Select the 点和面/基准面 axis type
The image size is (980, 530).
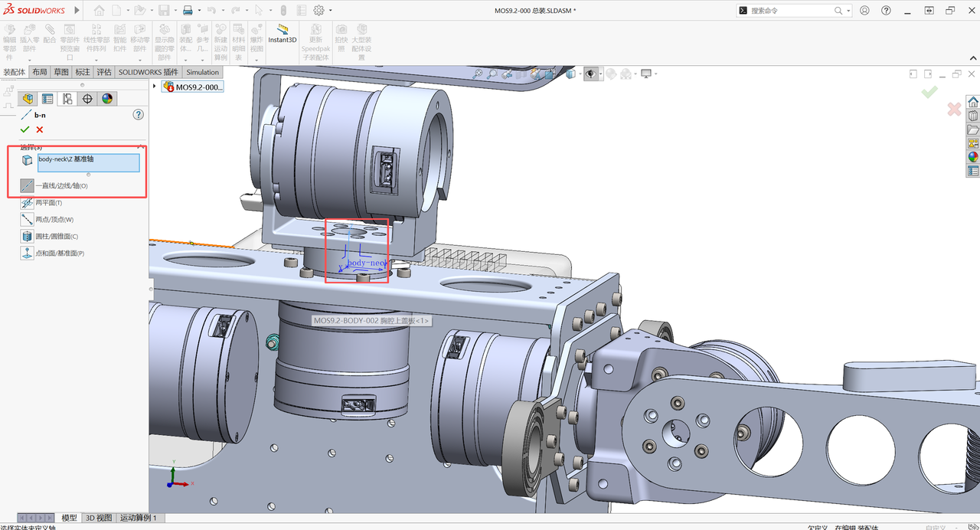[53, 254]
